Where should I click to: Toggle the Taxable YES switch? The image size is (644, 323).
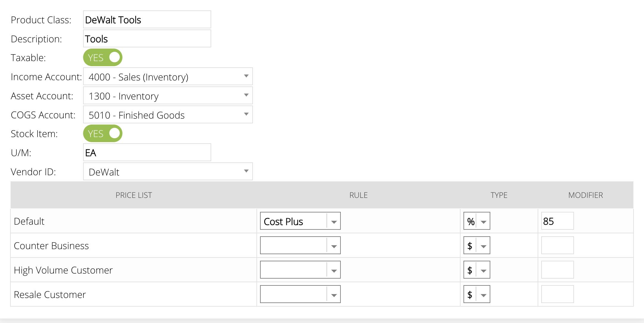tap(102, 58)
